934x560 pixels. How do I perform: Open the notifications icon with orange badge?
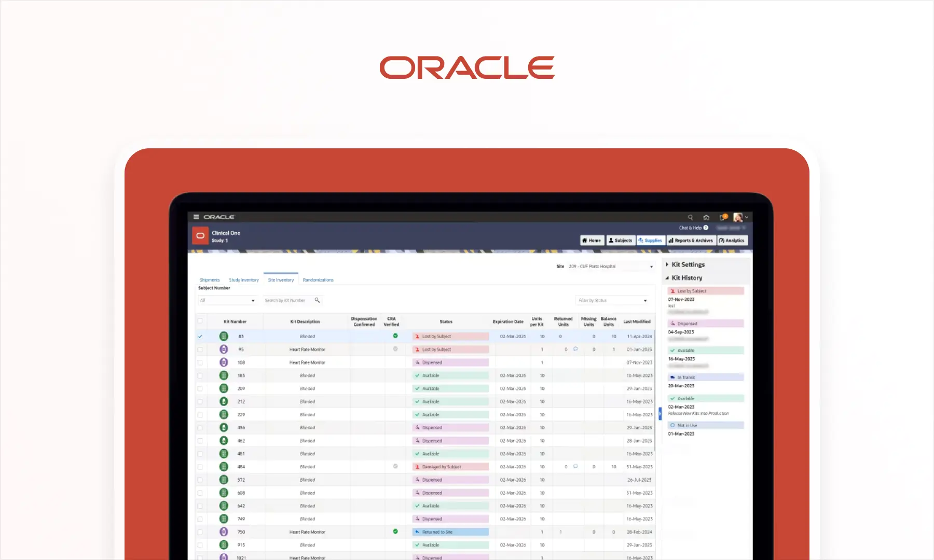click(723, 217)
